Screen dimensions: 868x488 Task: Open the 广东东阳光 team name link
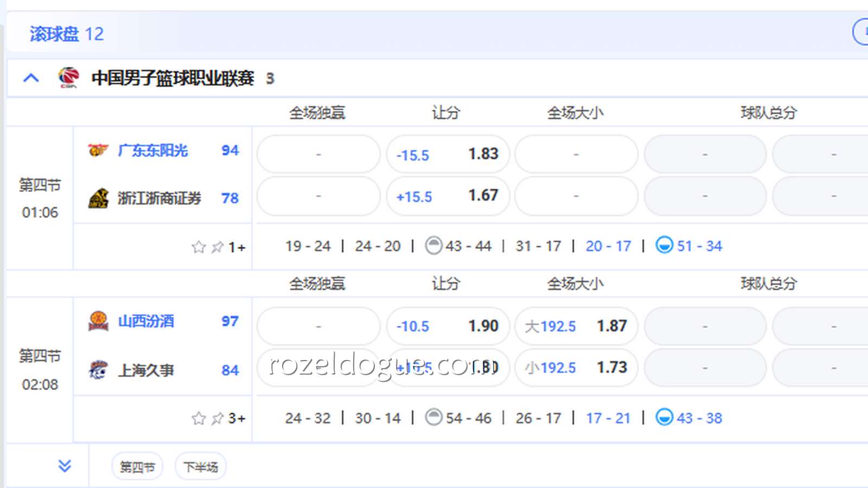153,150
